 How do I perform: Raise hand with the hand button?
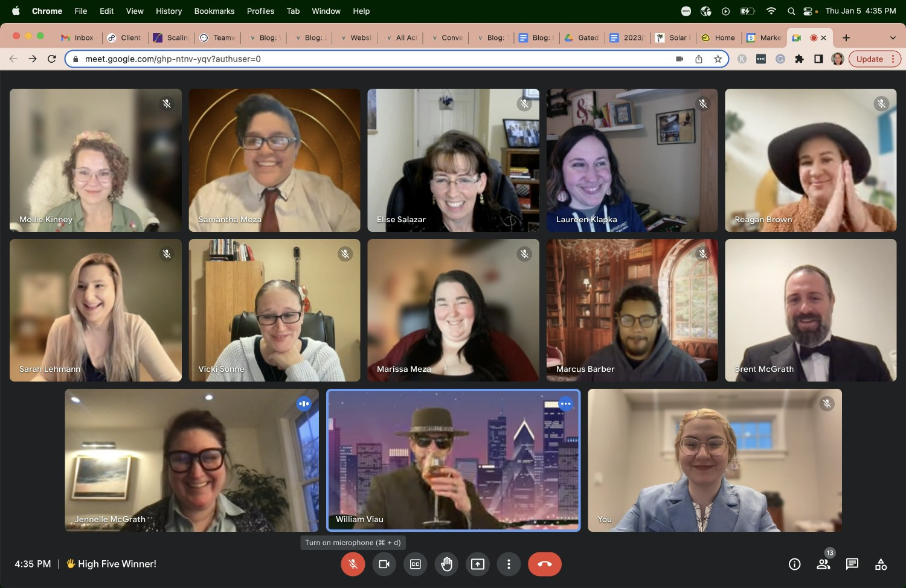click(x=446, y=564)
